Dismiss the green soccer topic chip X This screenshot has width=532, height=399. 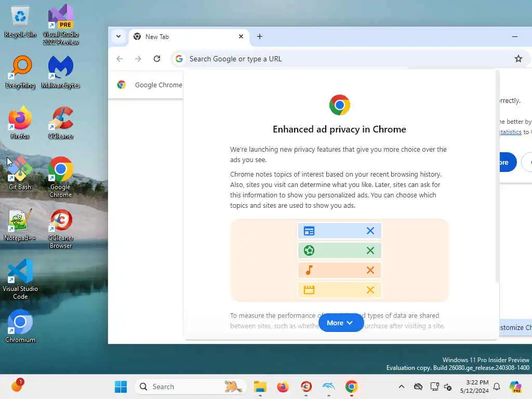click(x=370, y=250)
